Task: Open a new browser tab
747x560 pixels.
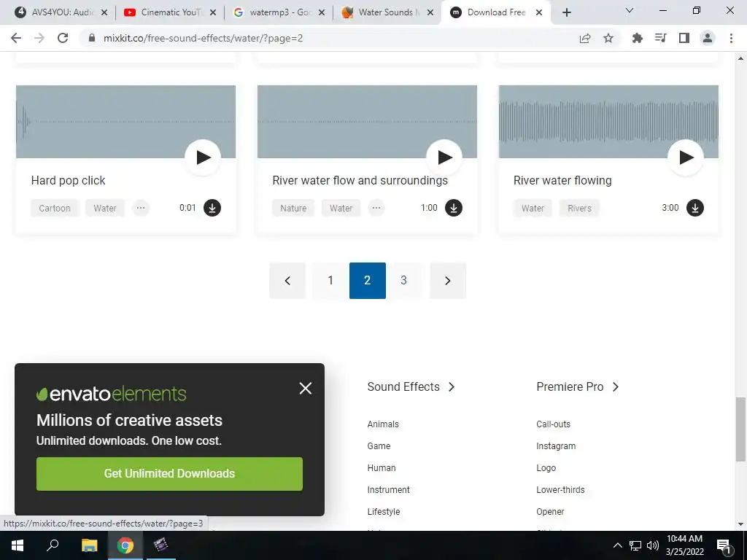Action: (x=566, y=13)
